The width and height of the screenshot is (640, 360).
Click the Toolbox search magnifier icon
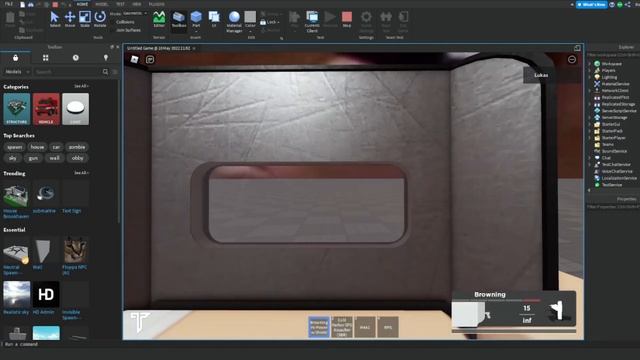click(105, 72)
